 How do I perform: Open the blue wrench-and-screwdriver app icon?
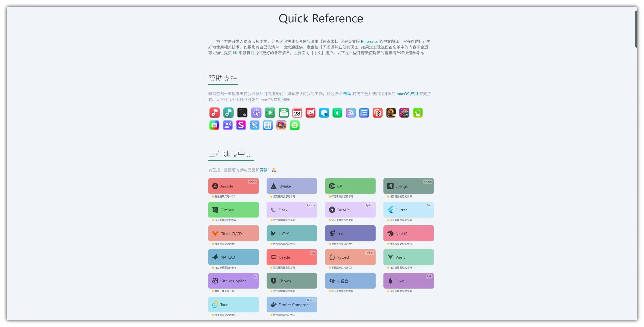[255, 125]
